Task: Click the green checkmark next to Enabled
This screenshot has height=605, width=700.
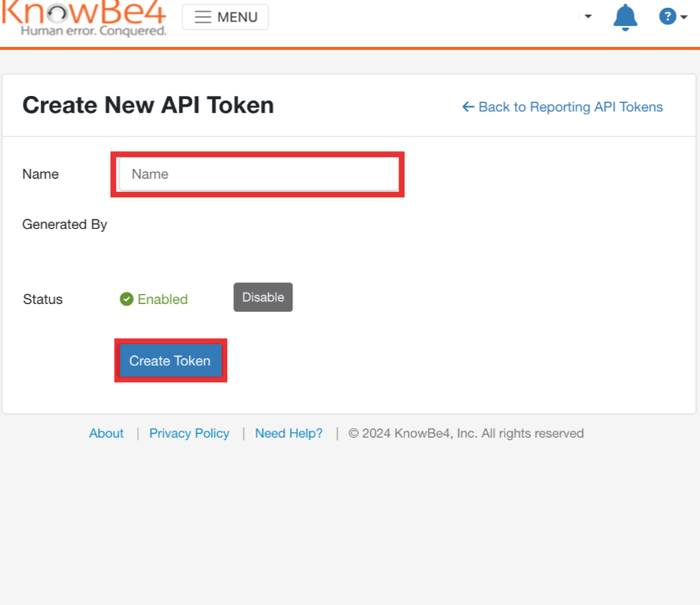Action: [126, 299]
